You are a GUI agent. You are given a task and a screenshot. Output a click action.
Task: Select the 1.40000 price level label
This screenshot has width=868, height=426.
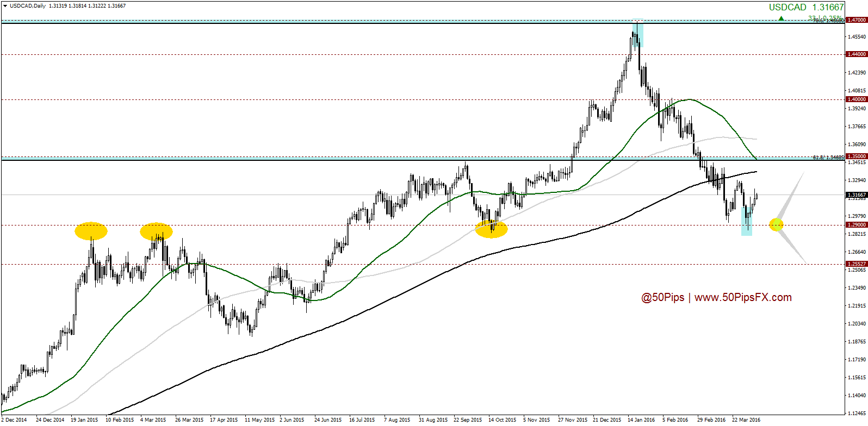(857, 99)
